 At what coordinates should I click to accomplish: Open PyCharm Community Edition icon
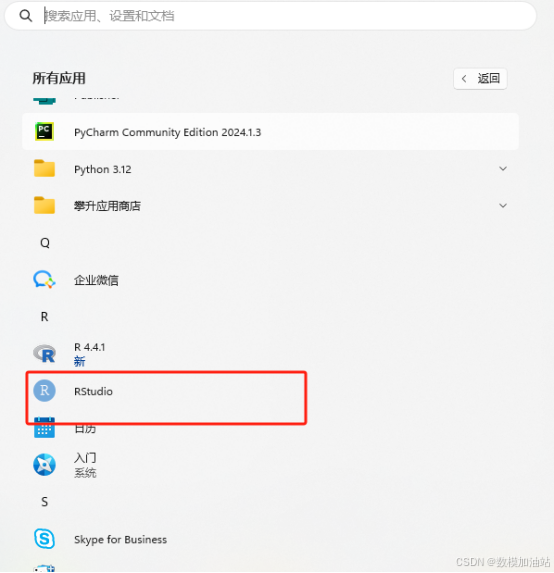(x=44, y=132)
